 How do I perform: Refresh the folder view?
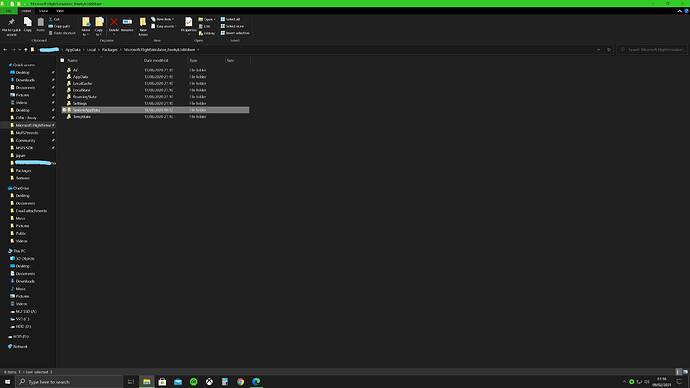(x=609, y=50)
